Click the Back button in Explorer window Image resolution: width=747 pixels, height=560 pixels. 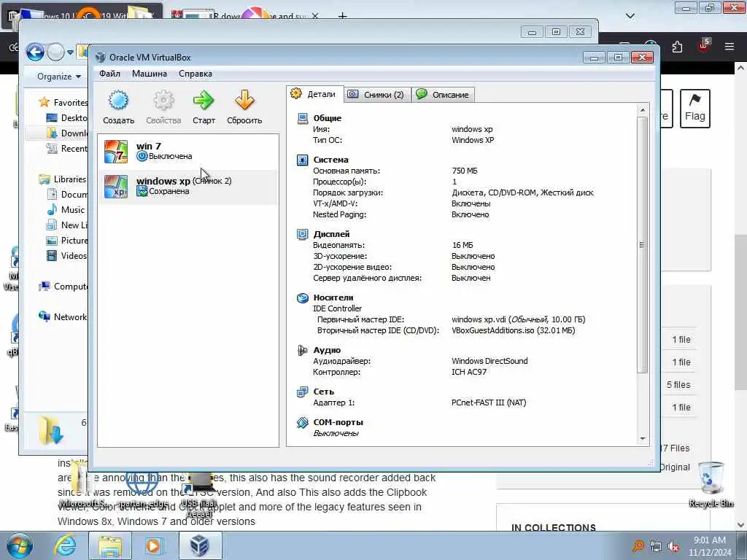35,52
